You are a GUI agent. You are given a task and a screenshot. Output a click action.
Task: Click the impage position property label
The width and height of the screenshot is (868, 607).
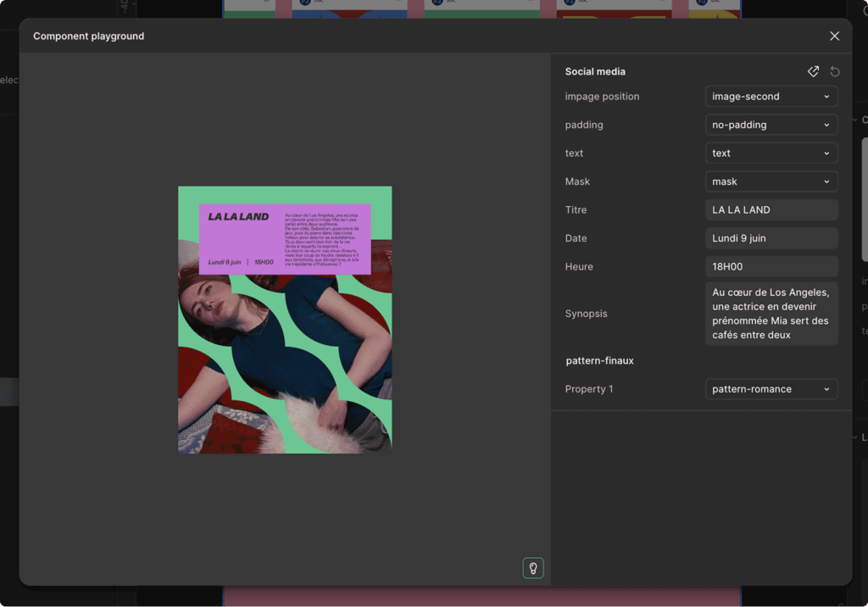click(602, 97)
